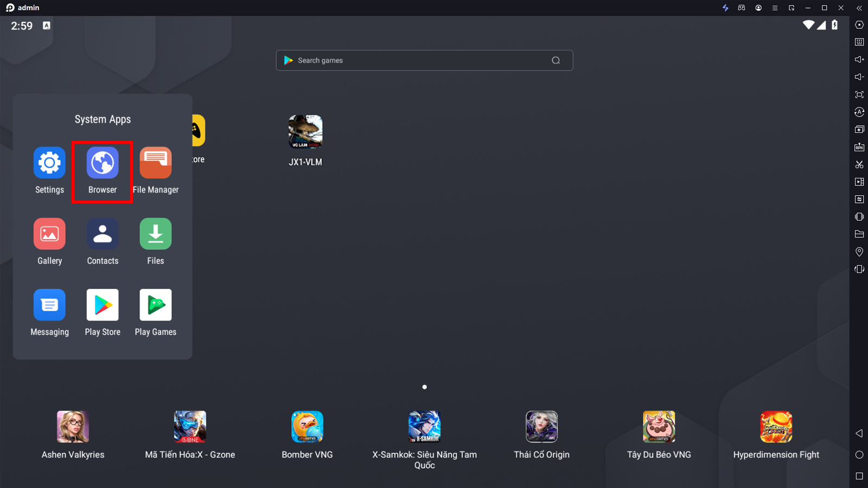This screenshot has width=868, height=488.
Task: Launch the File Manager app
Action: [x=156, y=163]
